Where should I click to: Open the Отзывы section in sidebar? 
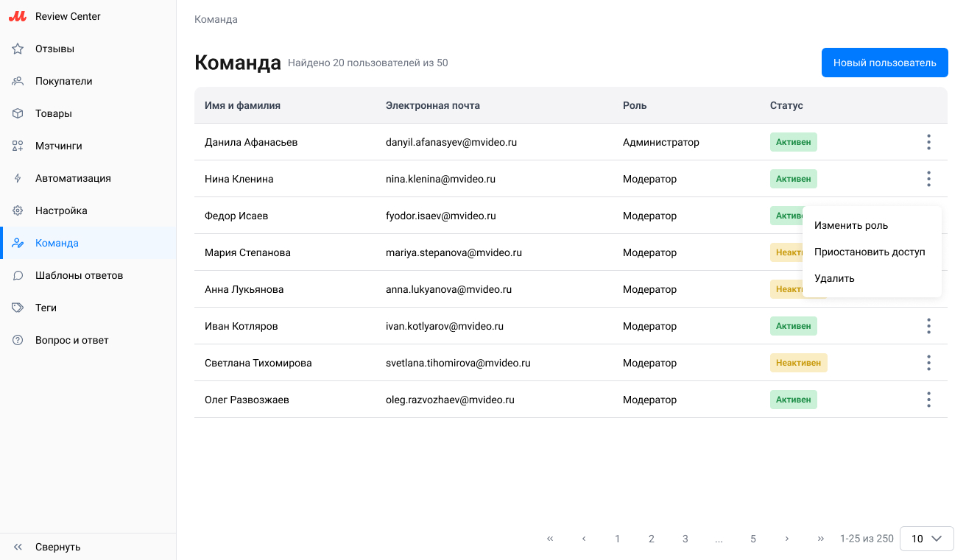tap(88, 49)
